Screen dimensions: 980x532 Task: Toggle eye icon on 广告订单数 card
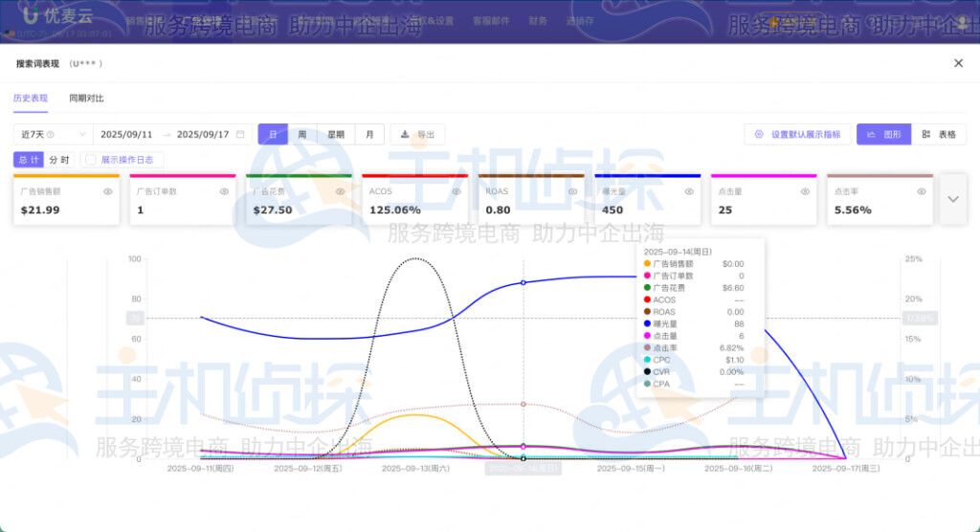point(224,191)
